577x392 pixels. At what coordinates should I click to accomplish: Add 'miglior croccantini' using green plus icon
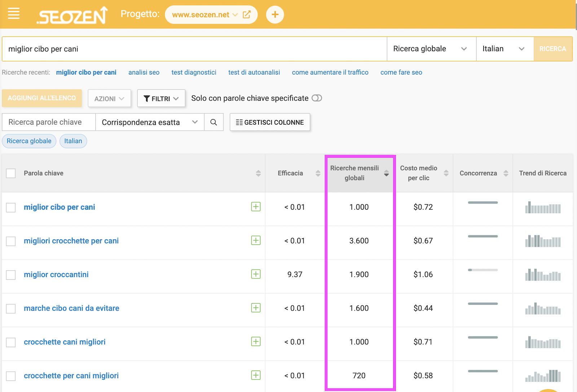(256, 274)
